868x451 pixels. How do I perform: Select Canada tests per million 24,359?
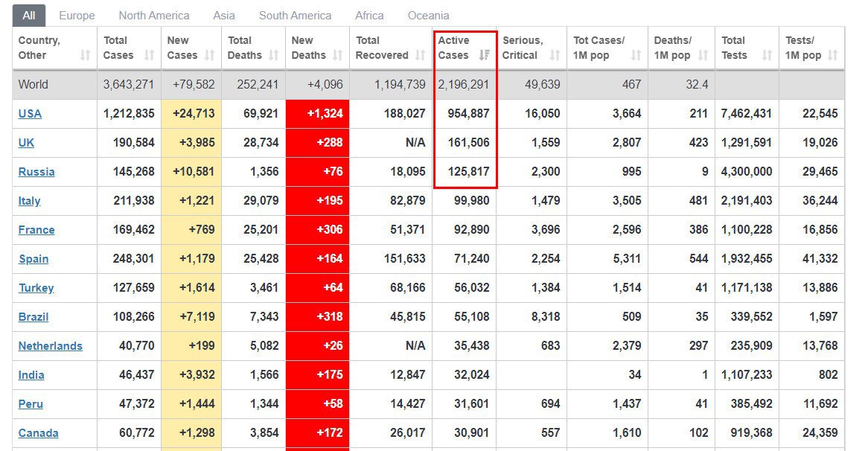point(820,433)
